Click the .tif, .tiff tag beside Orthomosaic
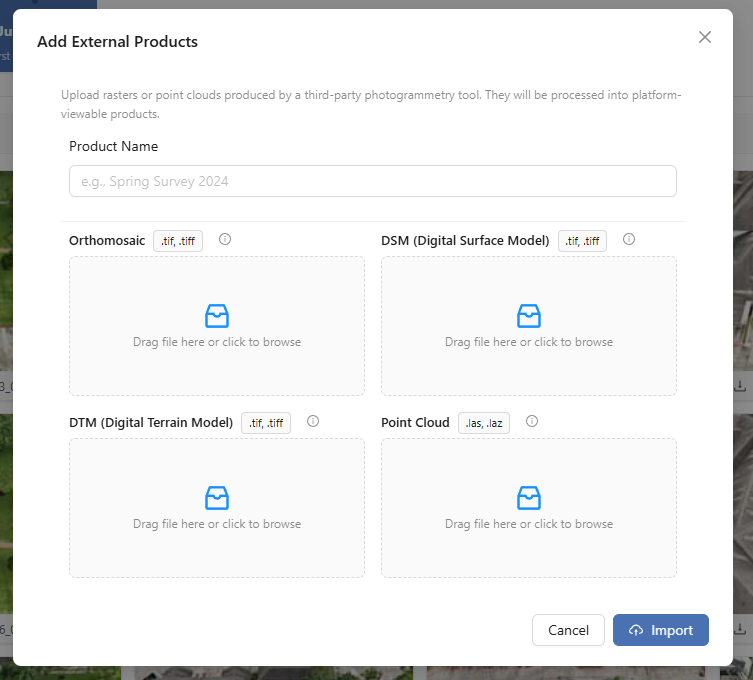753x680 pixels. click(178, 241)
